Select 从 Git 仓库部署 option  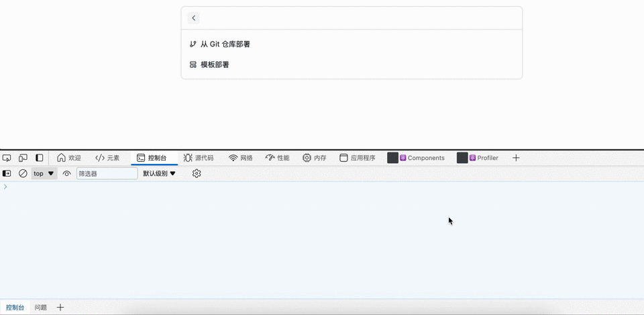[x=352, y=44]
